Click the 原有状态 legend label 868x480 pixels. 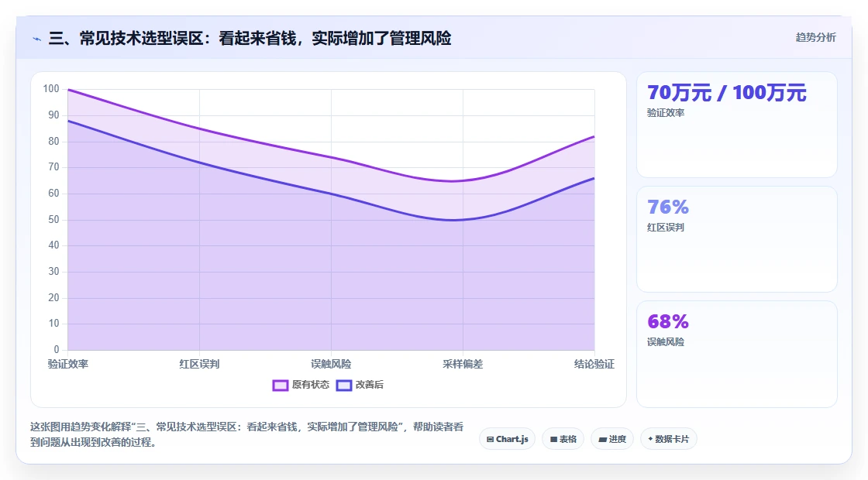coord(311,385)
